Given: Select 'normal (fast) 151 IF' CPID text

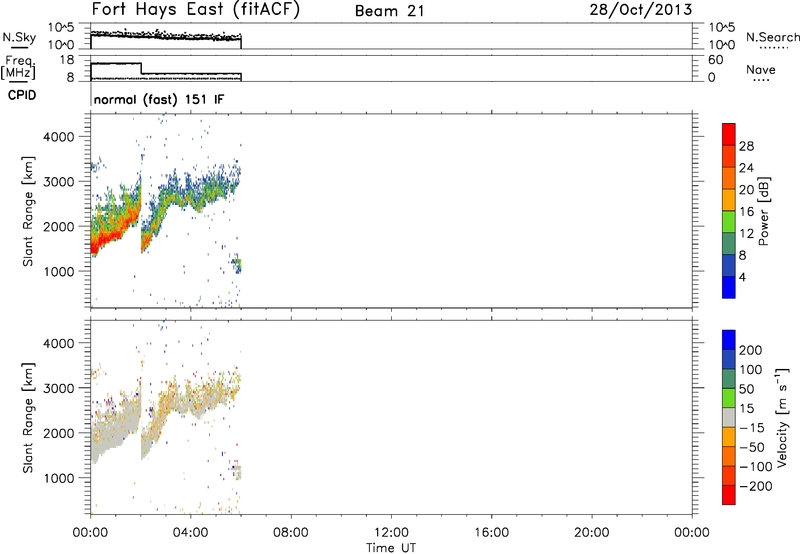Looking at the screenshot, I should [159, 99].
